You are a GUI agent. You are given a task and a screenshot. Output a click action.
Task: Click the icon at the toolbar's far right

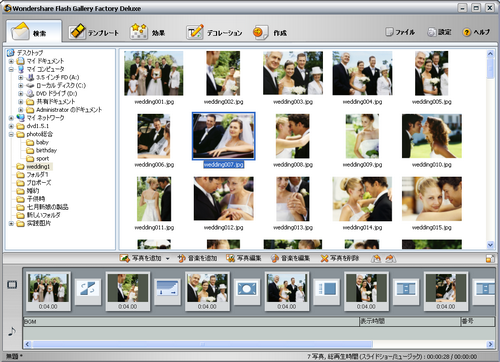(490, 258)
